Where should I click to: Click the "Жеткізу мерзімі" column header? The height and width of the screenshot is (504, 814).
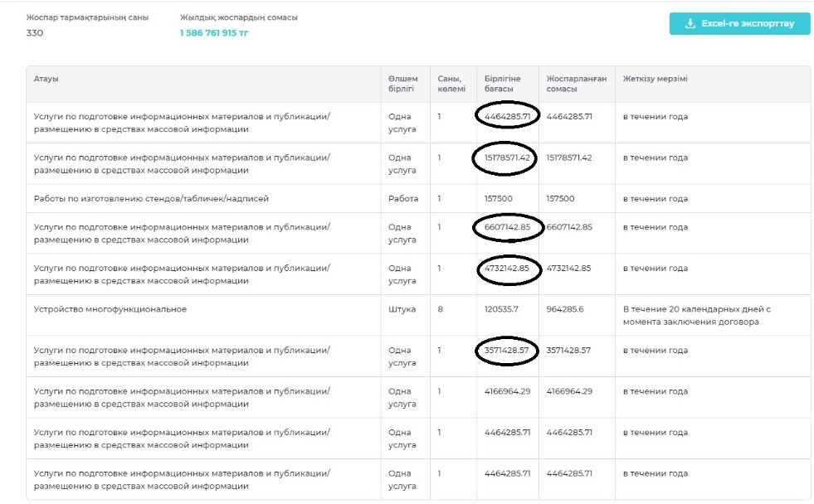[x=656, y=79]
